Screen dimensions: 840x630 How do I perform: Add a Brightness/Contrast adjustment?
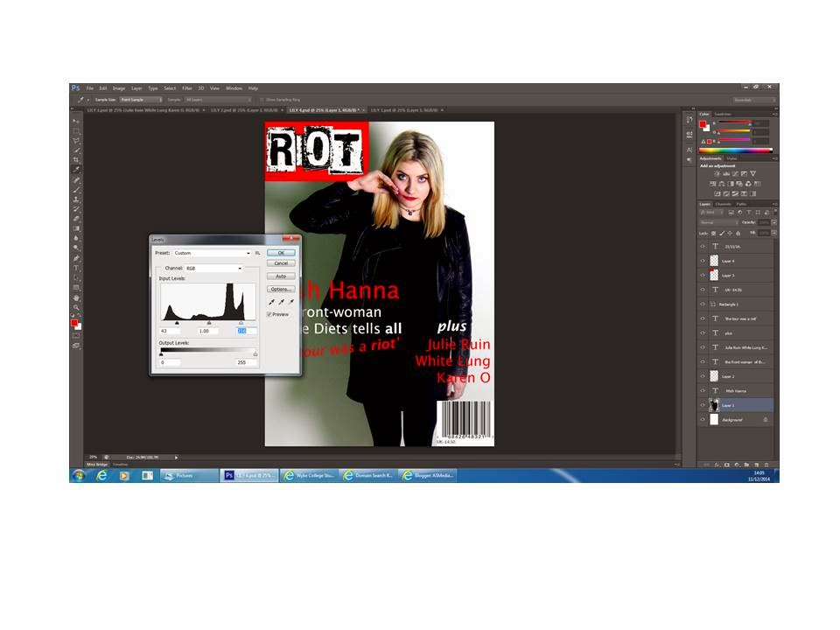[717, 173]
